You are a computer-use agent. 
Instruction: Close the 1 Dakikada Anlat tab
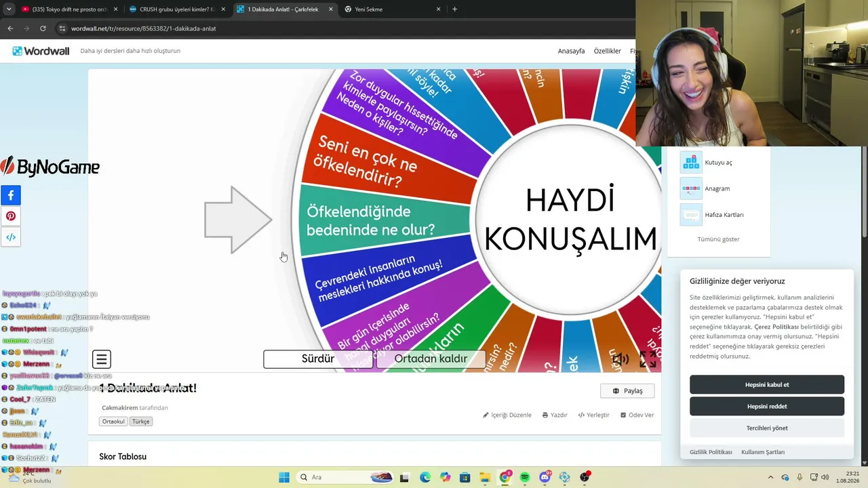coord(331,9)
